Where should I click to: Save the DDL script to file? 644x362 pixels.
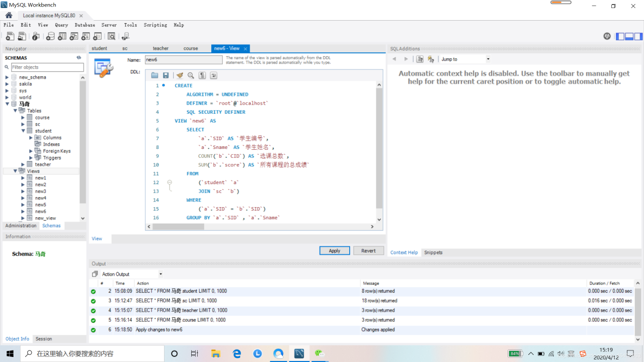166,75
